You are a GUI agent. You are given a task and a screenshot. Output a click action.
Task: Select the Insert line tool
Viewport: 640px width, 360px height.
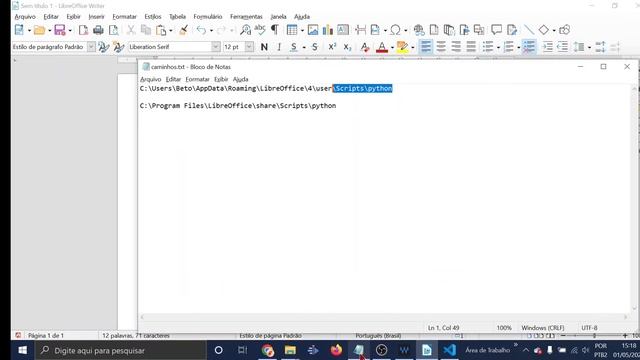[529, 30]
